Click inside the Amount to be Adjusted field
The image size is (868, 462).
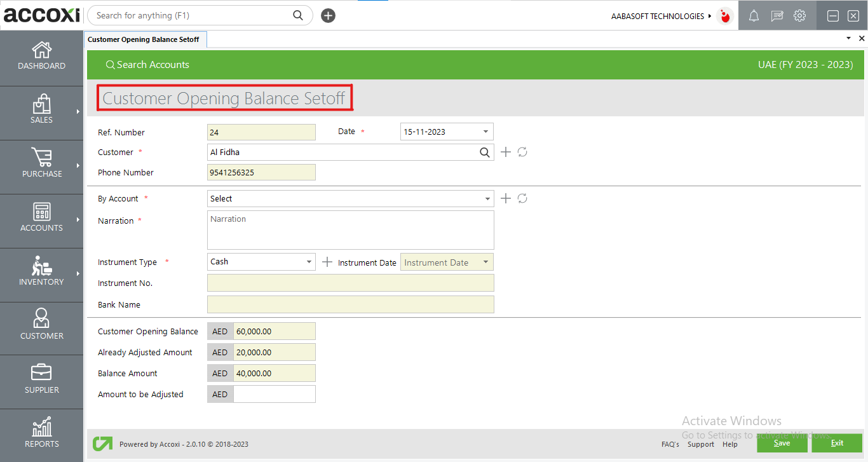tap(274, 394)
